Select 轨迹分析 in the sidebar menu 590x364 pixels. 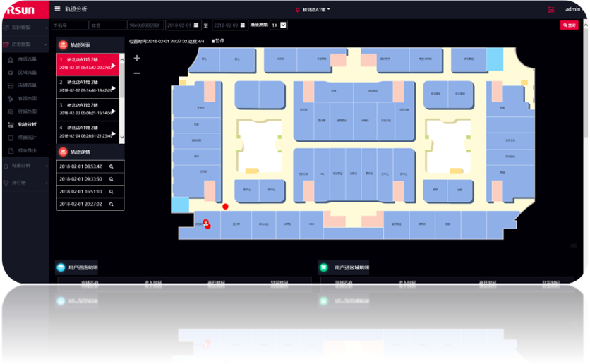click(24, 124)
